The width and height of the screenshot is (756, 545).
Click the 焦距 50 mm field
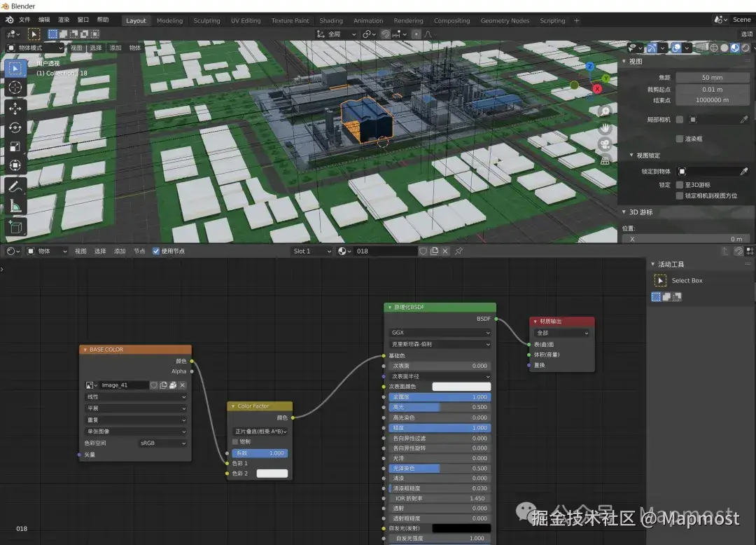tap(712, 78)
